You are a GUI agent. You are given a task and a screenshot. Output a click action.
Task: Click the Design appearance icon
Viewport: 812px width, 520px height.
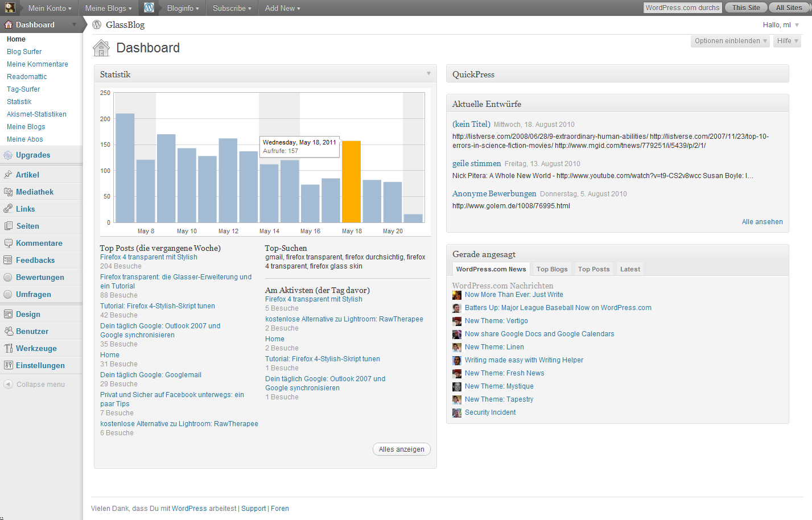point(8,315)
